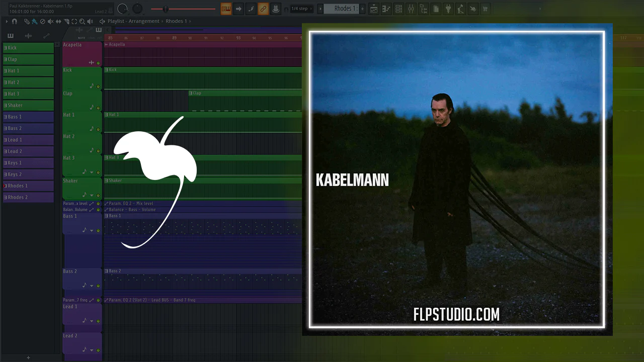Click the Playlist - Arrangement breadcrumb
The width and height of the screenshot is (644, 362).
click(133, 21)
